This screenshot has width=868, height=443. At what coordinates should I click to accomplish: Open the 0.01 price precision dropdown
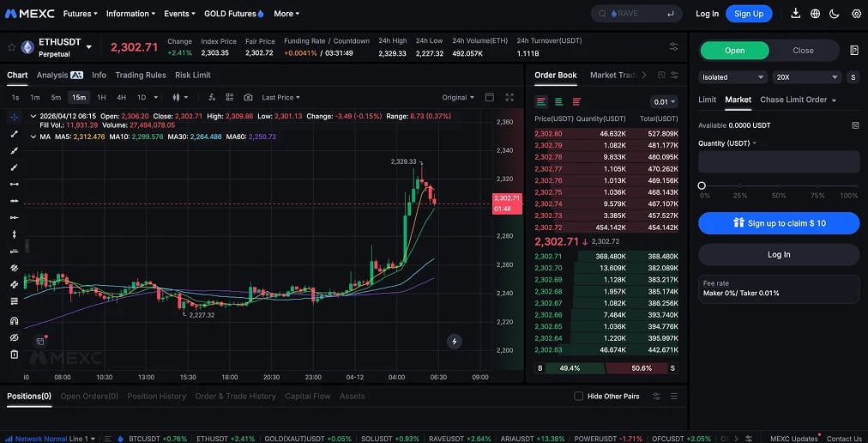tap(664, 102)
